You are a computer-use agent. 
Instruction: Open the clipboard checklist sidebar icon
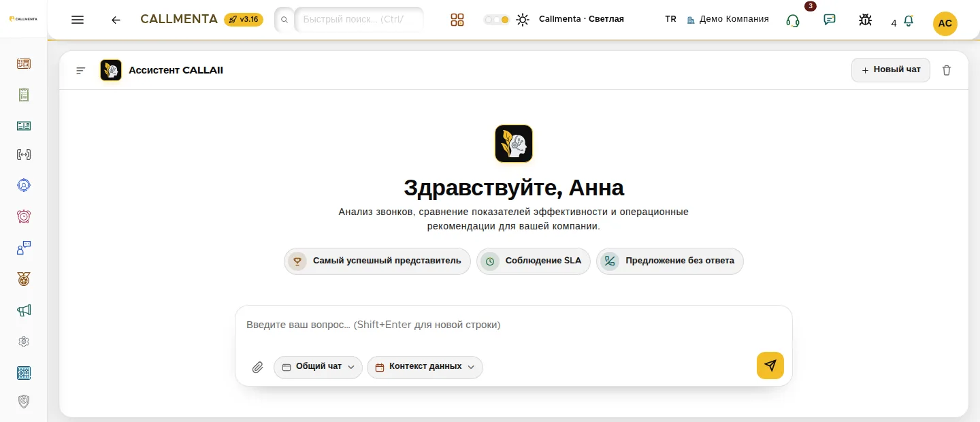24,95
